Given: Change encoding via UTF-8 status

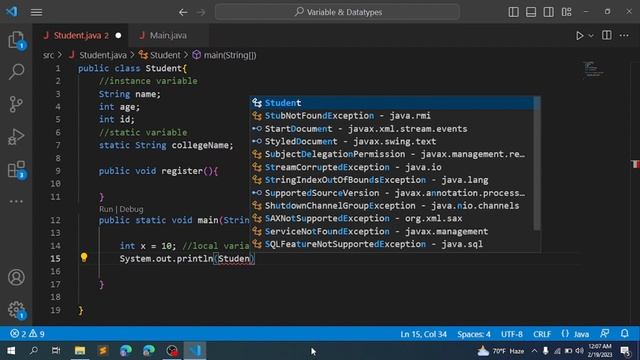Looking at the screenshot, I should tap(512, 334).
